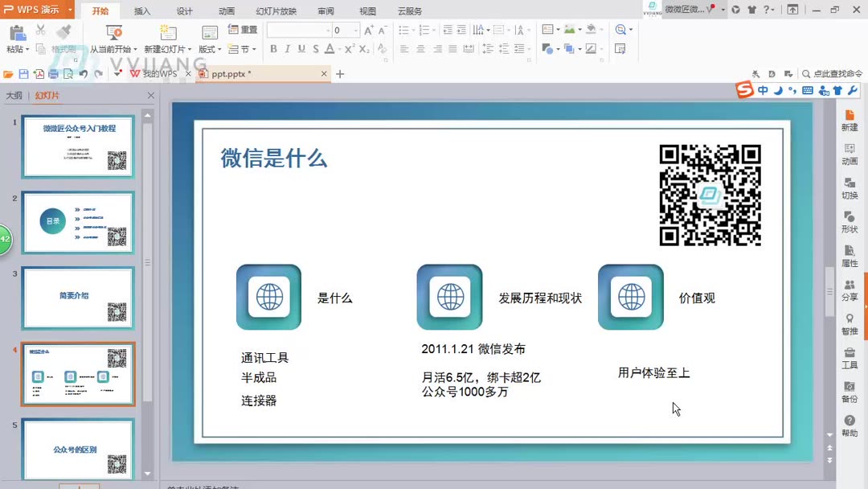Toggle bold formatting on selected text
The image size is (868, 489).
coord(274,48)
